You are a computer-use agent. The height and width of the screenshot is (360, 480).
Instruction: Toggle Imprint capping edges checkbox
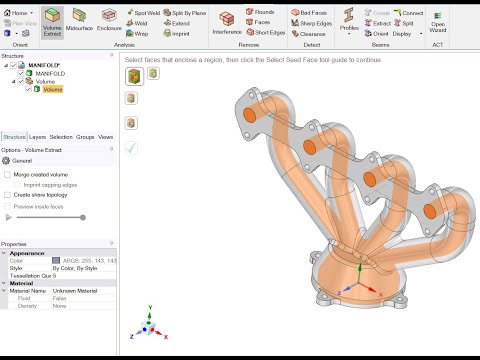click(17, 185)
